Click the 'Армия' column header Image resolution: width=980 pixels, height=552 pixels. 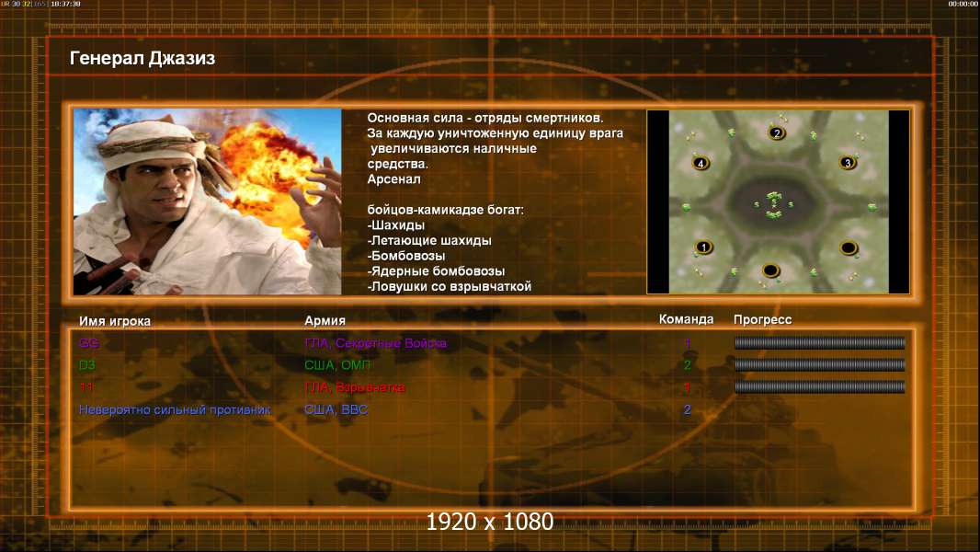click(325, 320)
